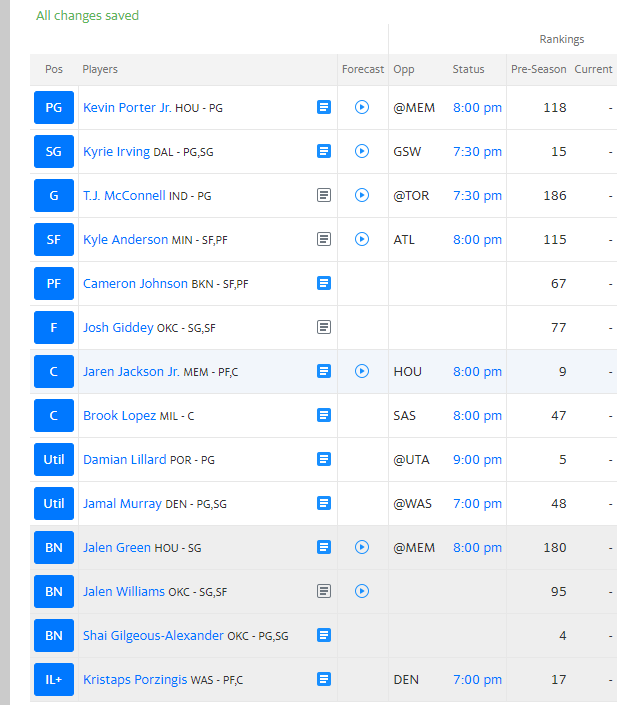Open player notes for Josh Giddey
Image resolution: width=617 pixels, height=705 pixels.
pos(324,327)
